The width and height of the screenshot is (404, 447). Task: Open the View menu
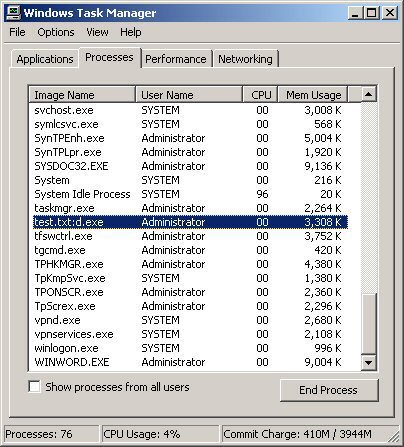tap(97, 32)
